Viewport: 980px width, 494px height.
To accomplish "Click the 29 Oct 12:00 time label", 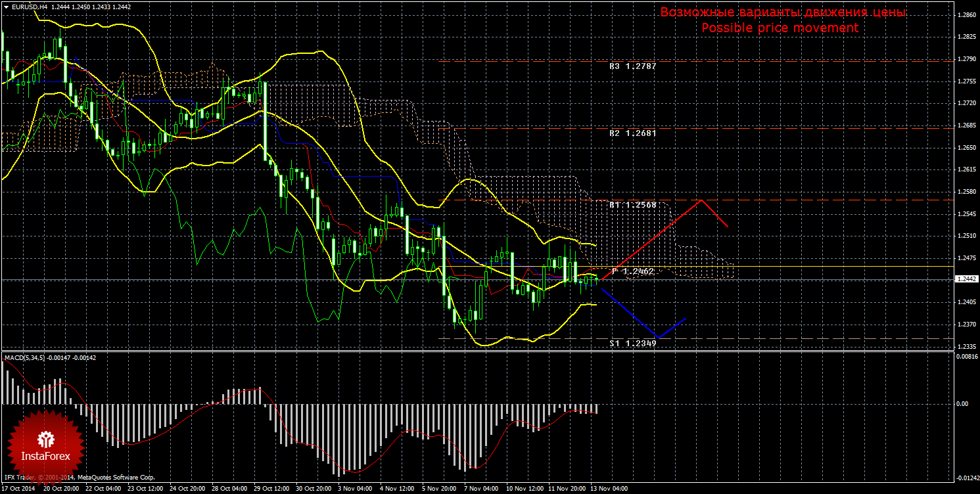I will (271, 489).
